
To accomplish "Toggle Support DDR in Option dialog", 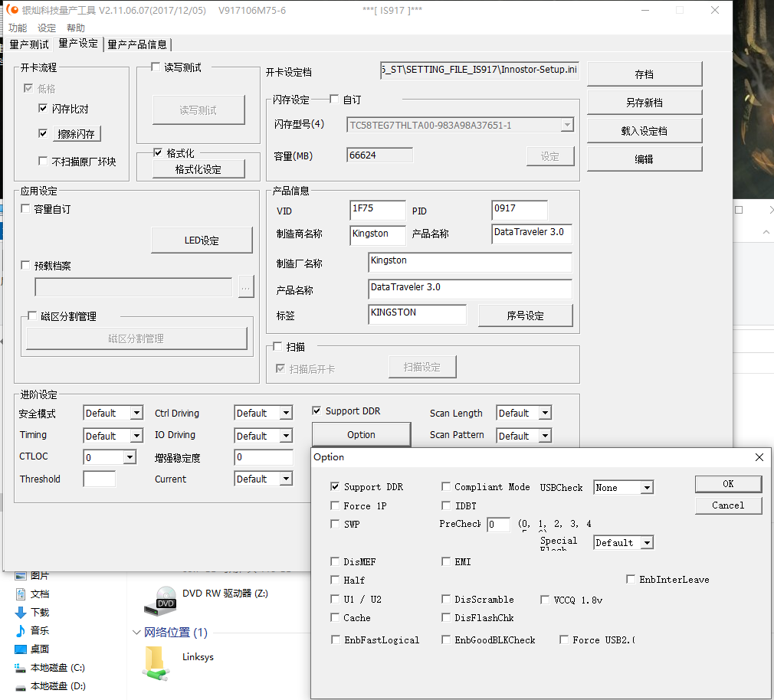I will [335, 486].
